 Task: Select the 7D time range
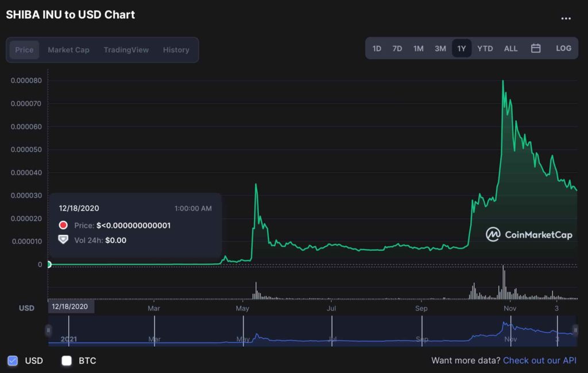click(x=397, y=48)
